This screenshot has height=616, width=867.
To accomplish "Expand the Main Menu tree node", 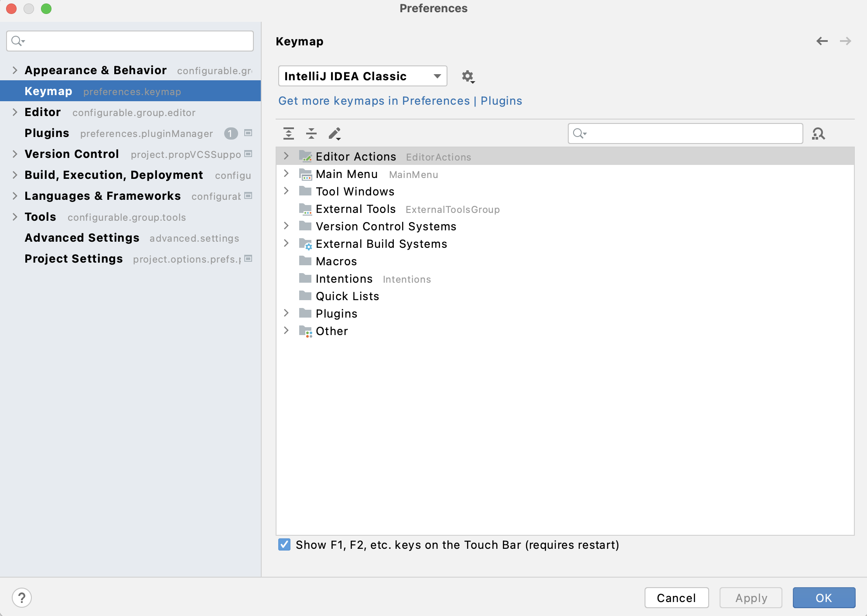I will [x=287, y=174].
